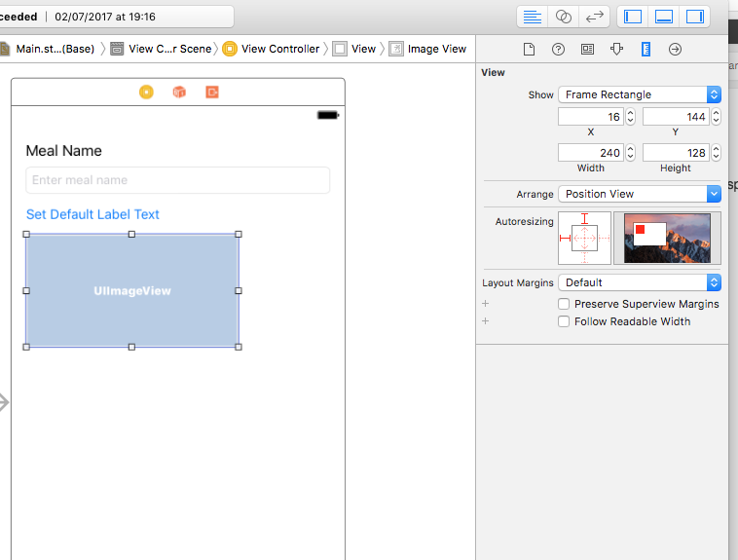
Task: Open the Connections inspector
Action: pos(675,49)
